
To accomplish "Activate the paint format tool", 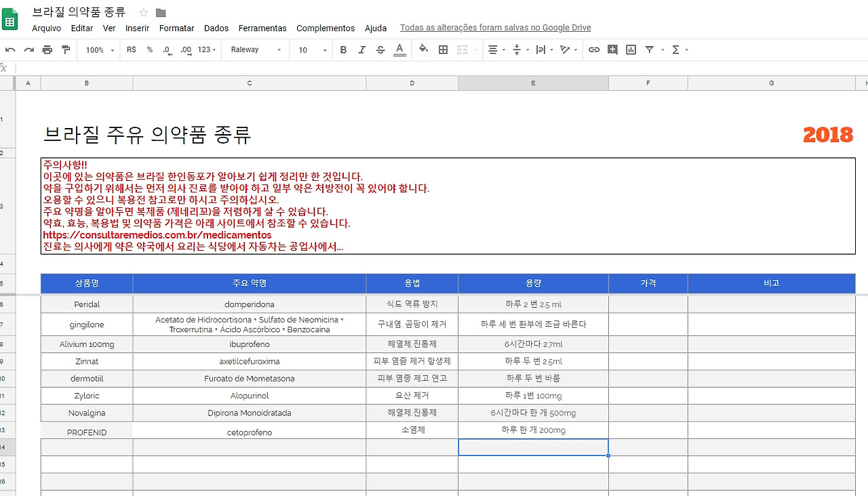I will (66, 49).
